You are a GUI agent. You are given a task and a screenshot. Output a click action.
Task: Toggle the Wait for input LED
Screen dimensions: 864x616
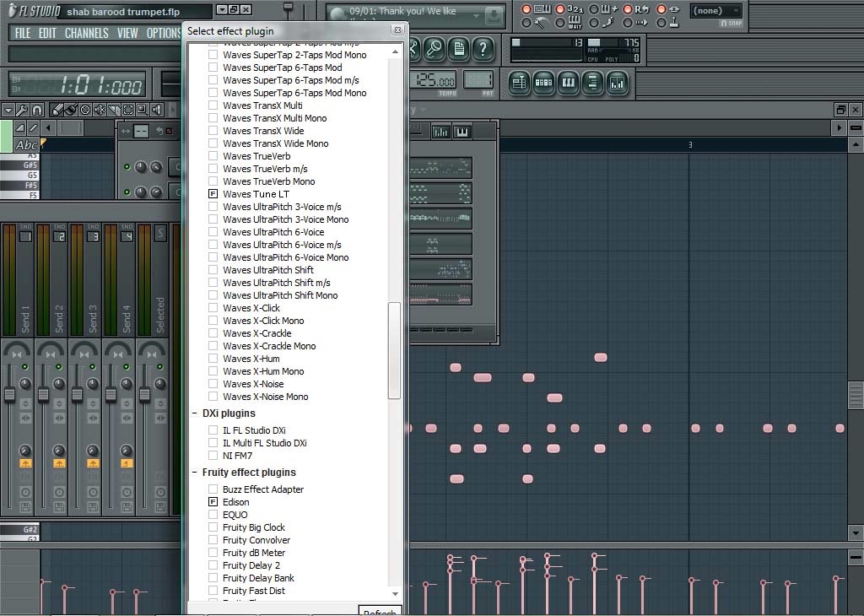(x=560, y=23)
